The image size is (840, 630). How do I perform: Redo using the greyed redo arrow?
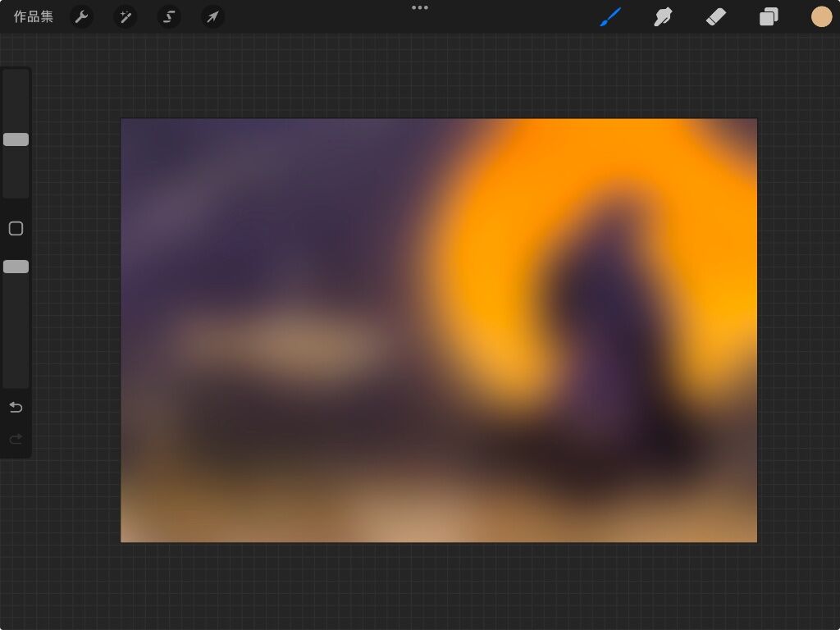[x=16, y=440]
